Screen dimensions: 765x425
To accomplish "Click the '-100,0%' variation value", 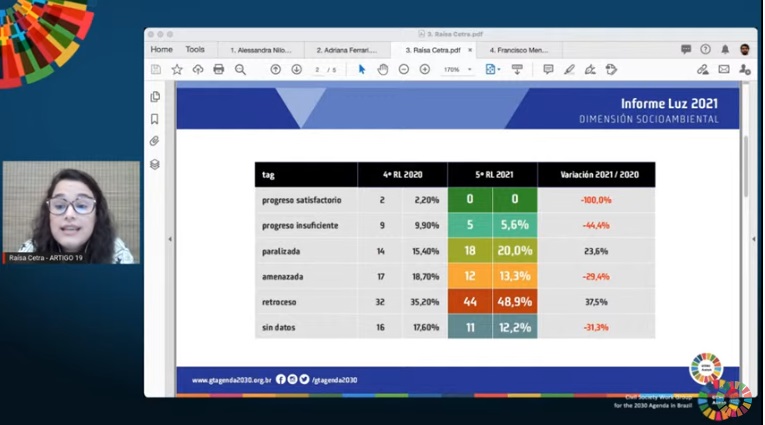I will (596, 200).
